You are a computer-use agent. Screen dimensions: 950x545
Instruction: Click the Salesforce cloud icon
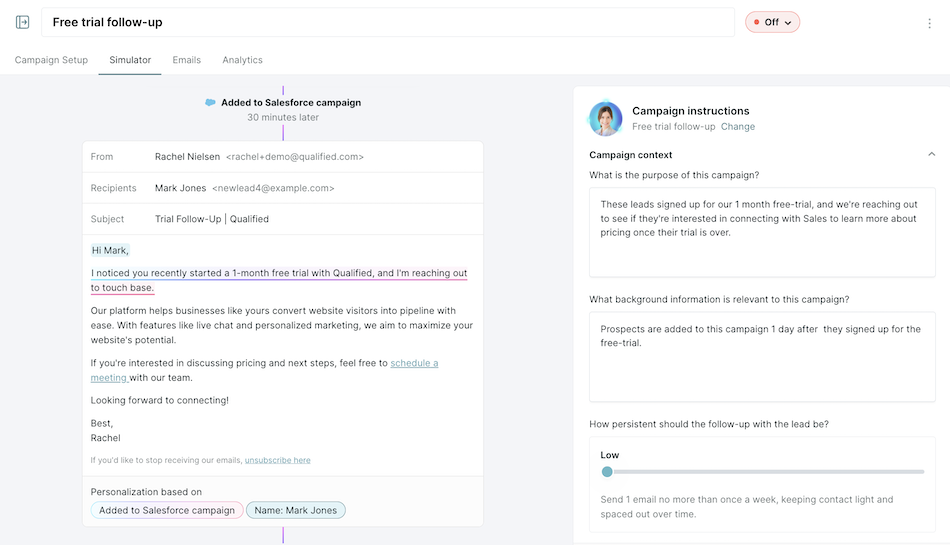[x=210, y=102]
